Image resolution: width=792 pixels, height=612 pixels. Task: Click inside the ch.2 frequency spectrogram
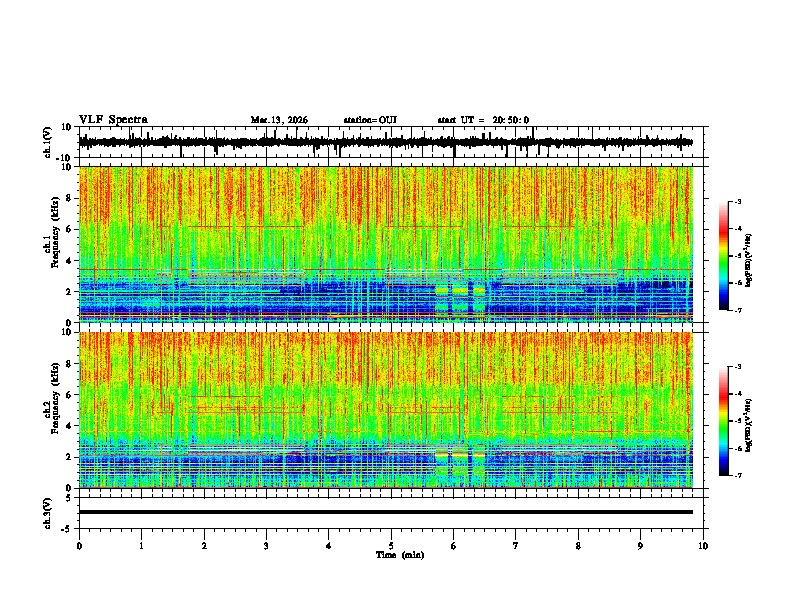coord(385,410)
